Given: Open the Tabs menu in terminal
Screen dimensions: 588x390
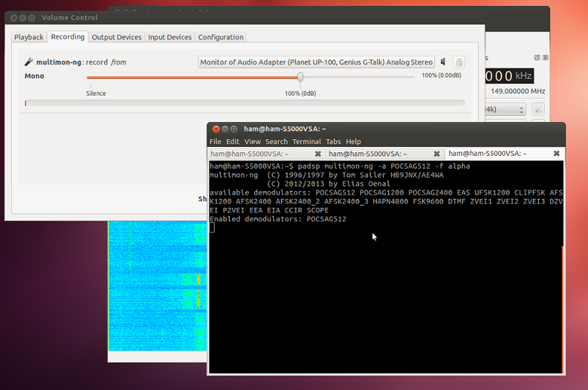Looking at the screenshot, I should click(x=333, y=142).
